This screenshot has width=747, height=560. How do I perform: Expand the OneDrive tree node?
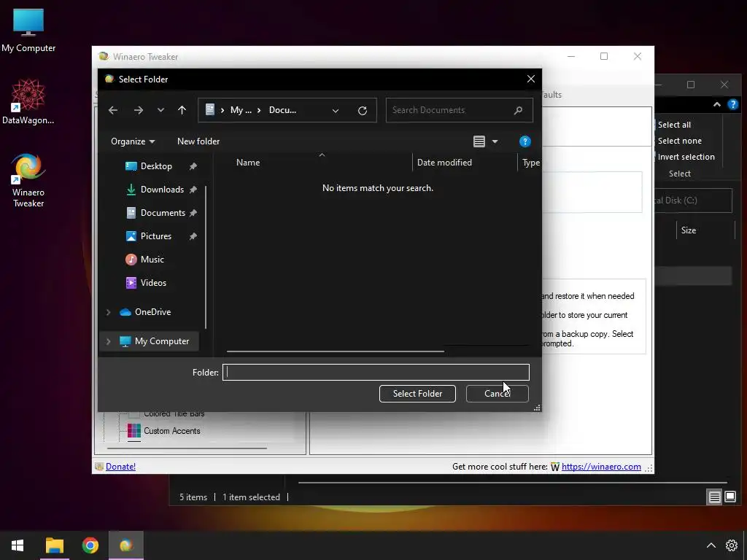[108, 312]
